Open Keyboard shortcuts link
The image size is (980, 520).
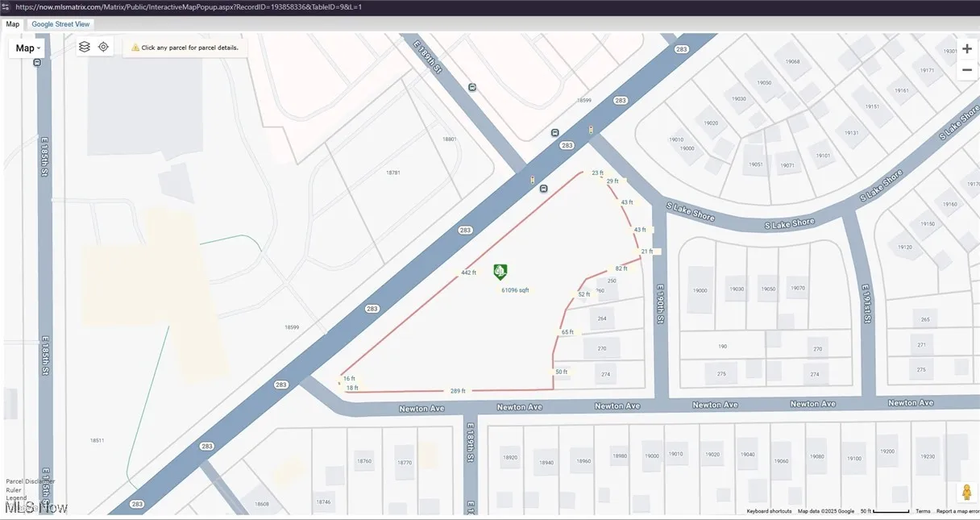click(769, 511)
